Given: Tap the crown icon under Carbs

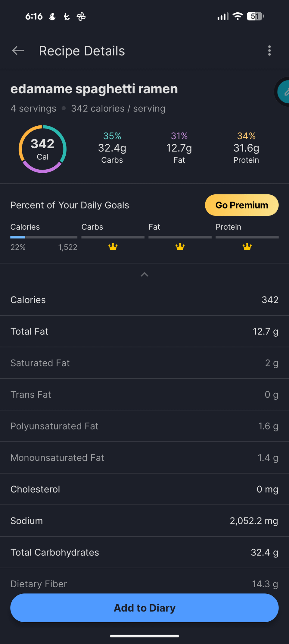Looking at the screenshot, I should pos(113,247).
